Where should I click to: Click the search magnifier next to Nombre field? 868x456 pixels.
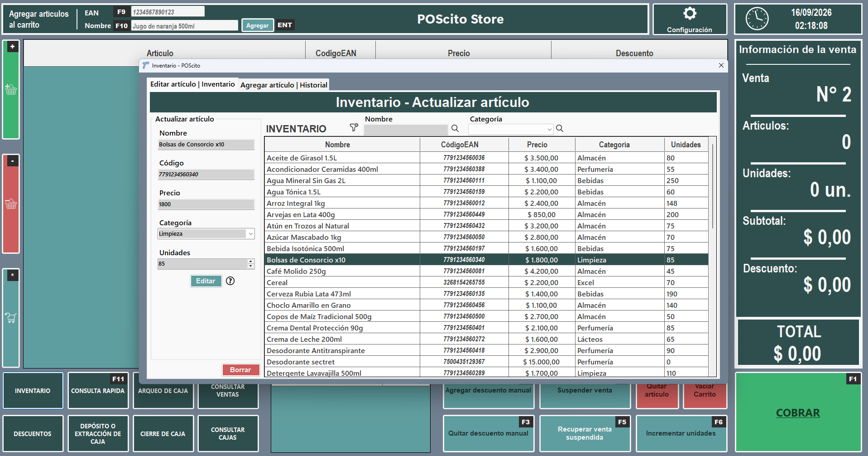pos(455,129)
